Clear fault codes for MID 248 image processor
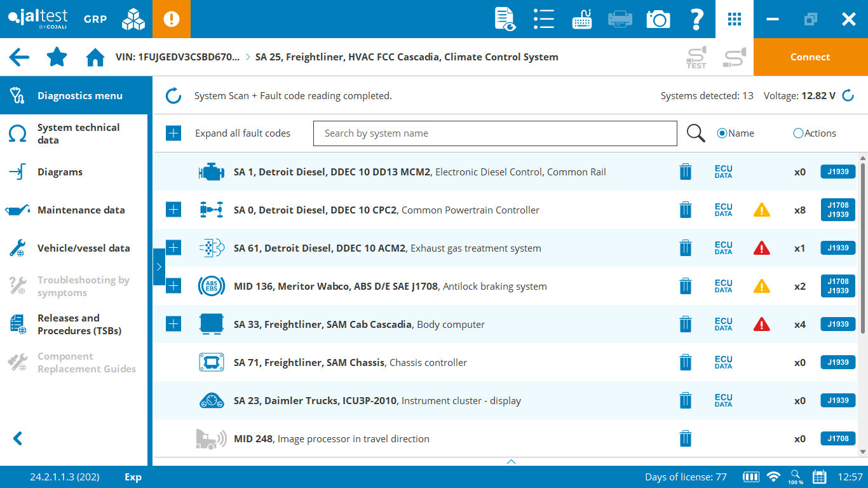The width and height of the screenshot is (868, 488). point(686,438)
